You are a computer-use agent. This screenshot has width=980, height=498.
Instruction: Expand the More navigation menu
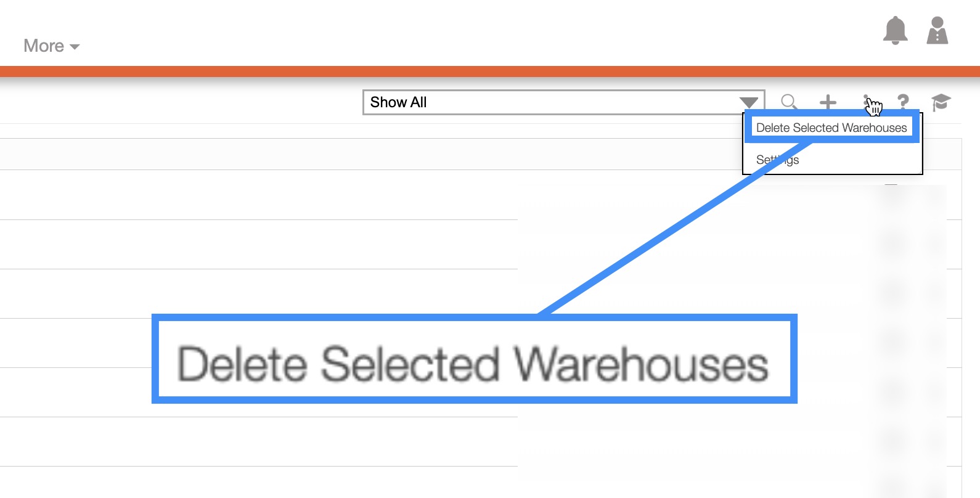pyautogui.click(x=44, y=46)
